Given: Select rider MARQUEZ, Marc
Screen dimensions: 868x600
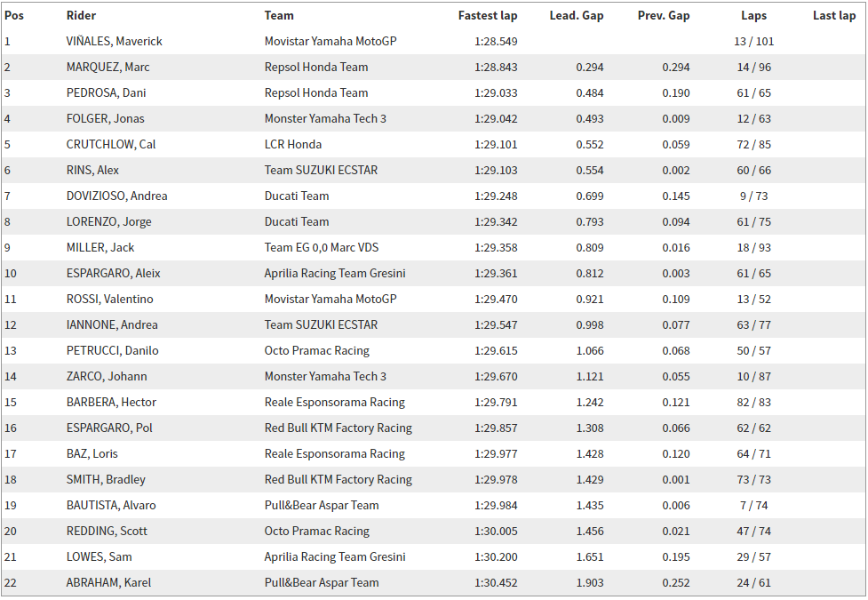Looking at the screenshot, I should tap(108, 67).
